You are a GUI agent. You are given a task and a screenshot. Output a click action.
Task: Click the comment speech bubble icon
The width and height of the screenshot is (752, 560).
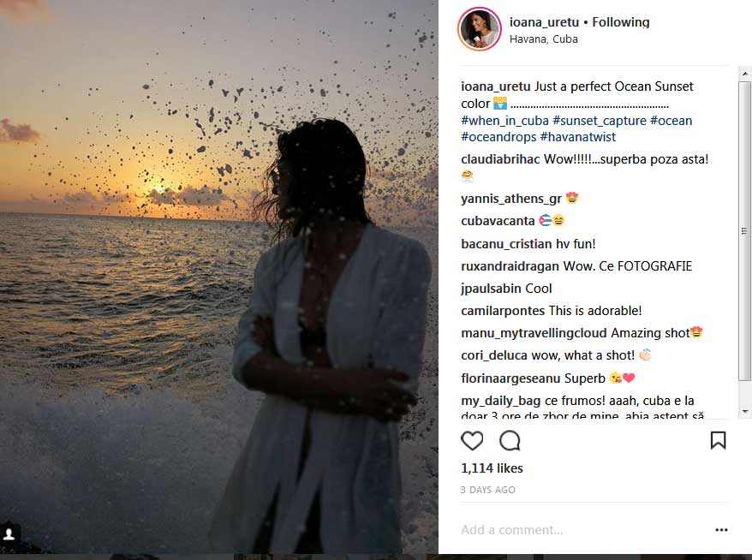[510, 440]
